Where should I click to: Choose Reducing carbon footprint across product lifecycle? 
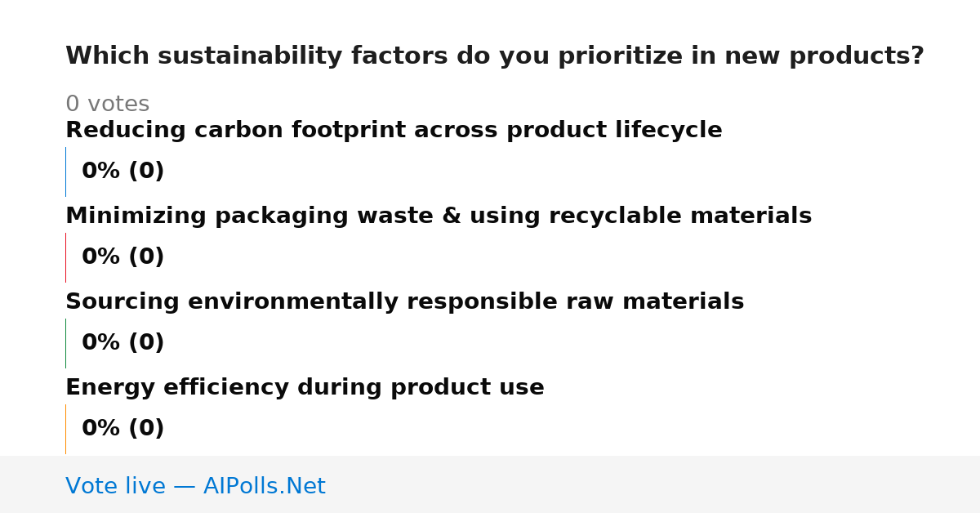394,131
